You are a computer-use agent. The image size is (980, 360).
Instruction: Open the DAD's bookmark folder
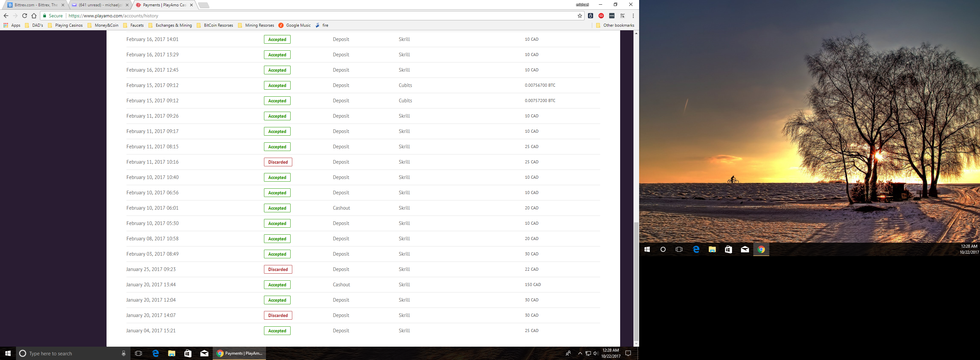(x=34, y=25)
